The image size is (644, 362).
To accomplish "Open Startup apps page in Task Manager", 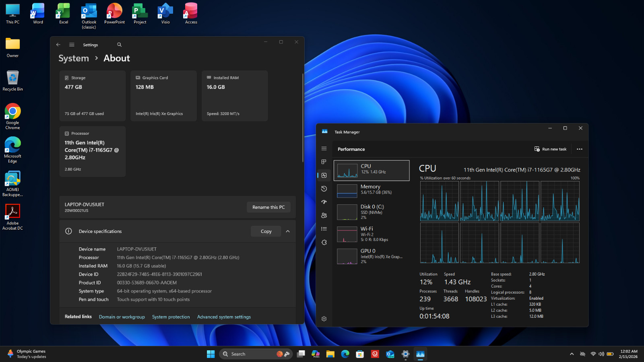I will pos(324,202).
